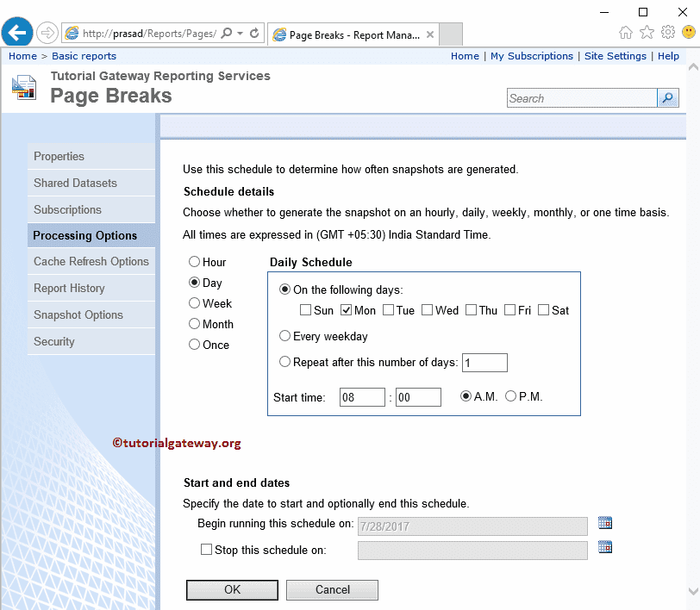
Task: Click the start time minutes field
Action: pos(418,397)
